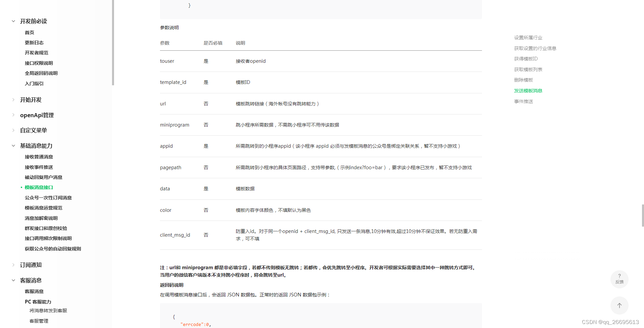The image size is (644, 328).
Task: Open 群发接口和原创校验 page
Action: pos(46,228)
